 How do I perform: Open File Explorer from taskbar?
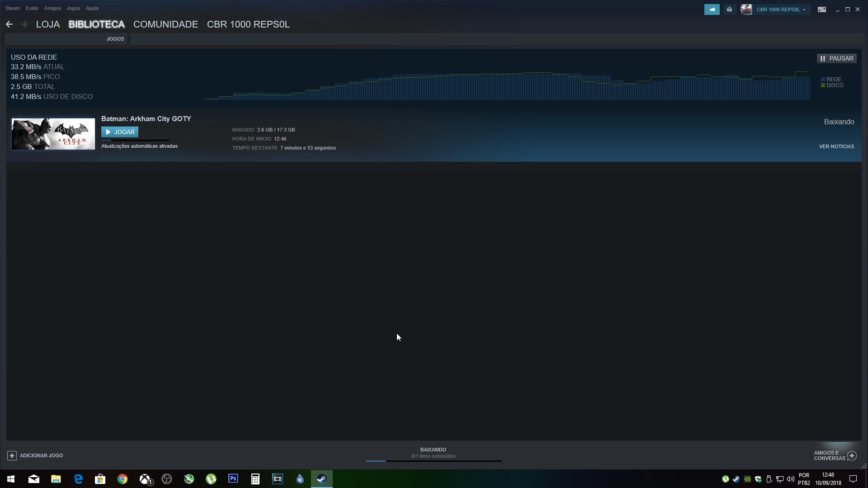56,479
